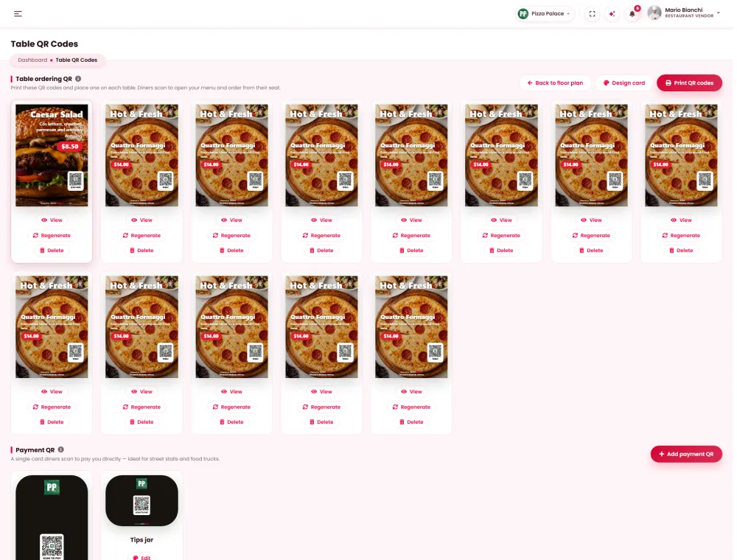Open the Design card editor

[624, 83]
